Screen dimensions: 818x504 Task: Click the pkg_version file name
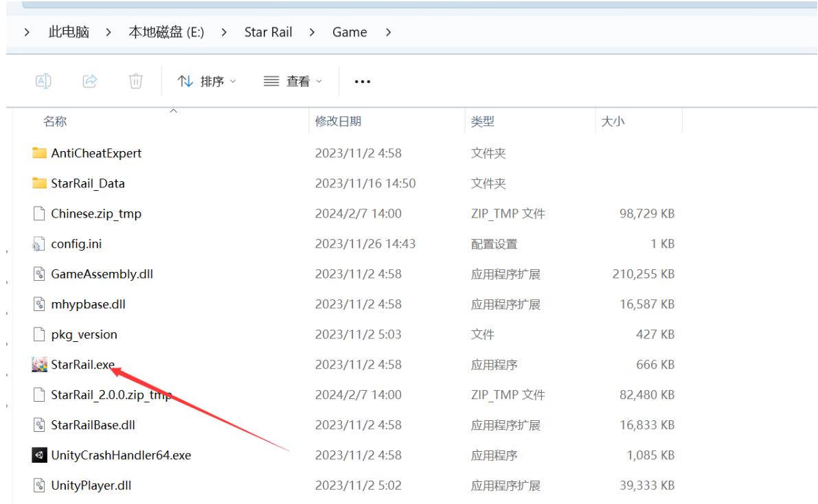[x=84, y=334]
